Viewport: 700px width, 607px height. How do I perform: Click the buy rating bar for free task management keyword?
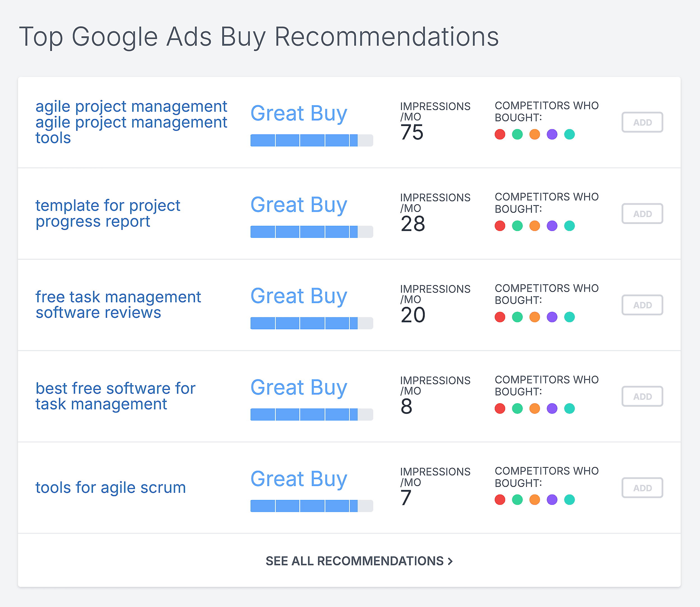[x=304, y=323]
